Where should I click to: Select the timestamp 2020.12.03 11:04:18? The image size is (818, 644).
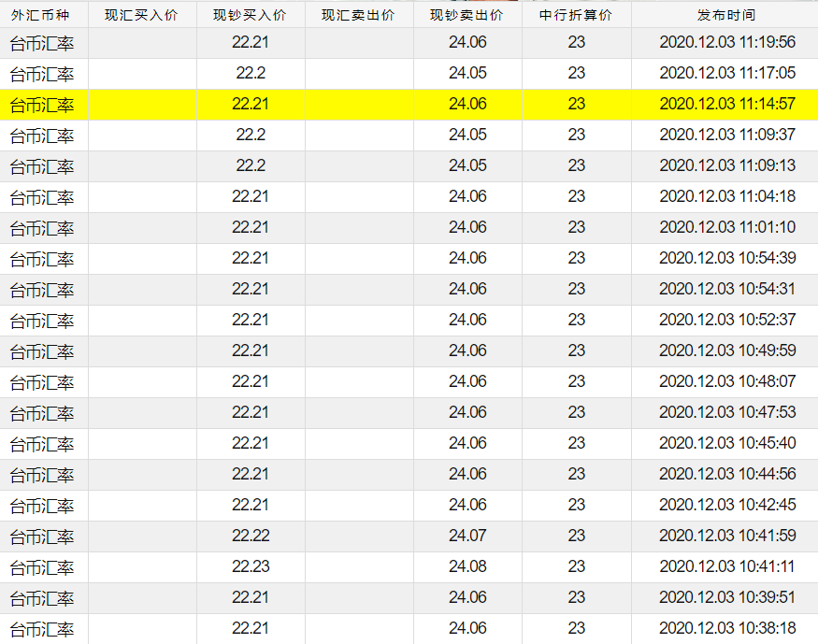(727, 197)
